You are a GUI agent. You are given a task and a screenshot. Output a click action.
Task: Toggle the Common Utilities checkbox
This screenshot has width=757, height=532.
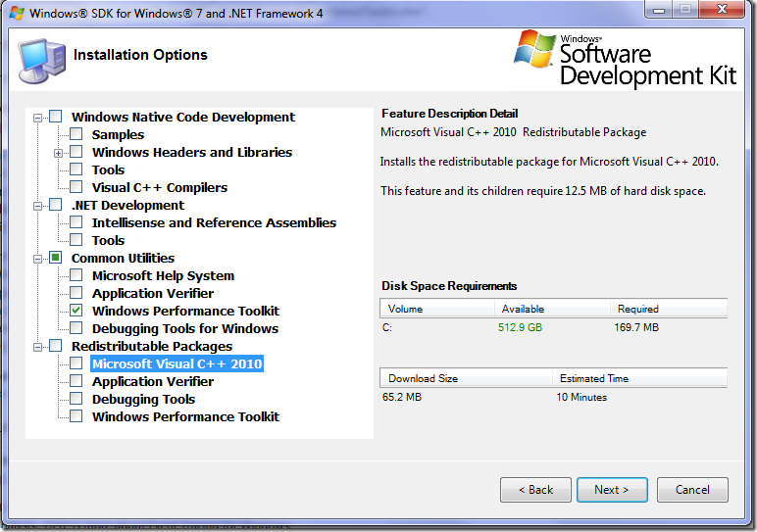click(x=56, y=258)
